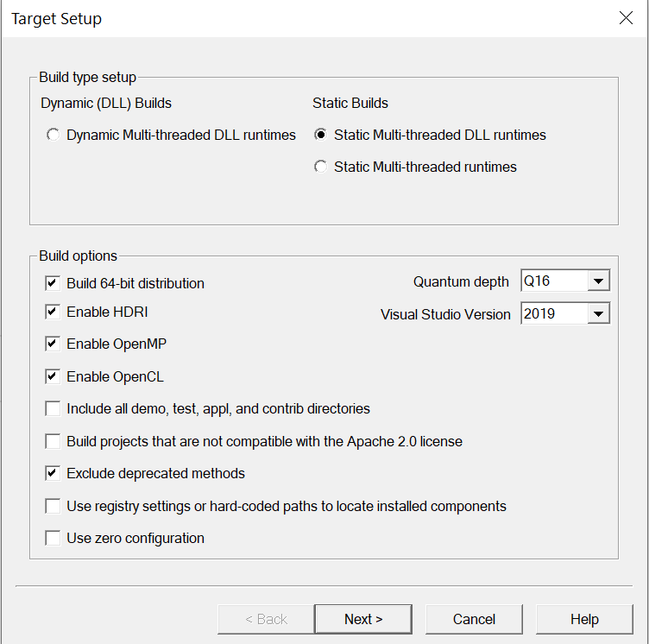Disable the Enable HDRI checkbox
Viewport: 649px width, 644px height.
54,312
